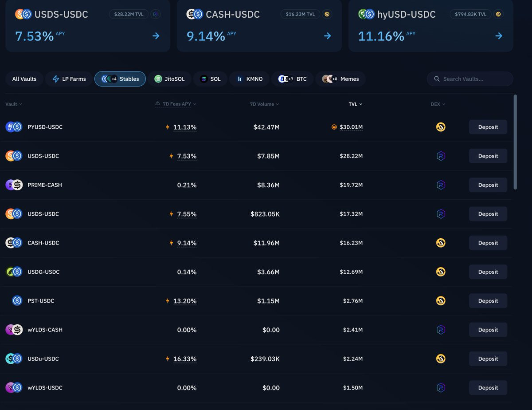Click the PYUSD-USDC row DEX icon

point(441,127)
